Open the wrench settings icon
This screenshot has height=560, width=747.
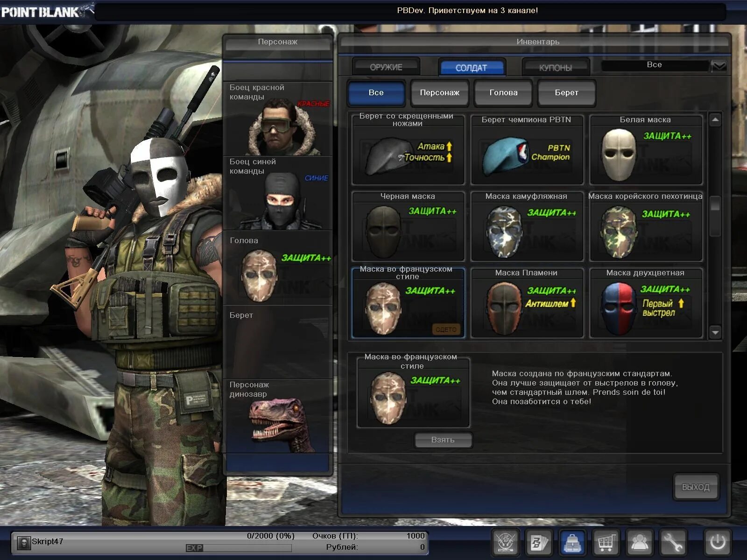click(x=673, y=543)
